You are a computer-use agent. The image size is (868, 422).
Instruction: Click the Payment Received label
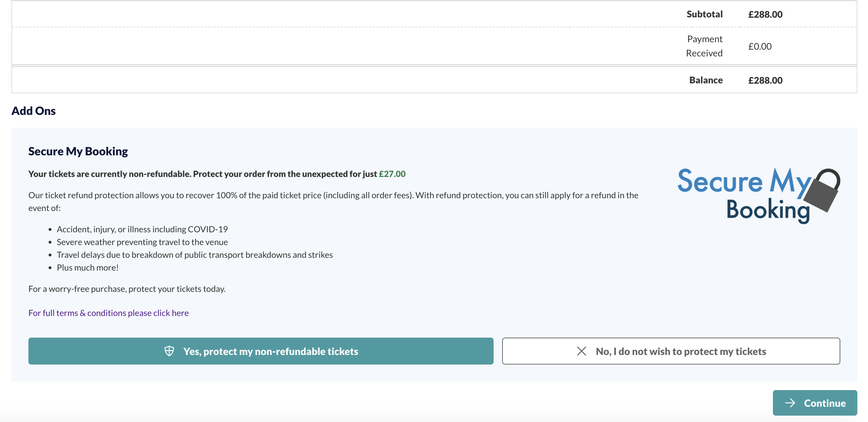tap(704, 46)
